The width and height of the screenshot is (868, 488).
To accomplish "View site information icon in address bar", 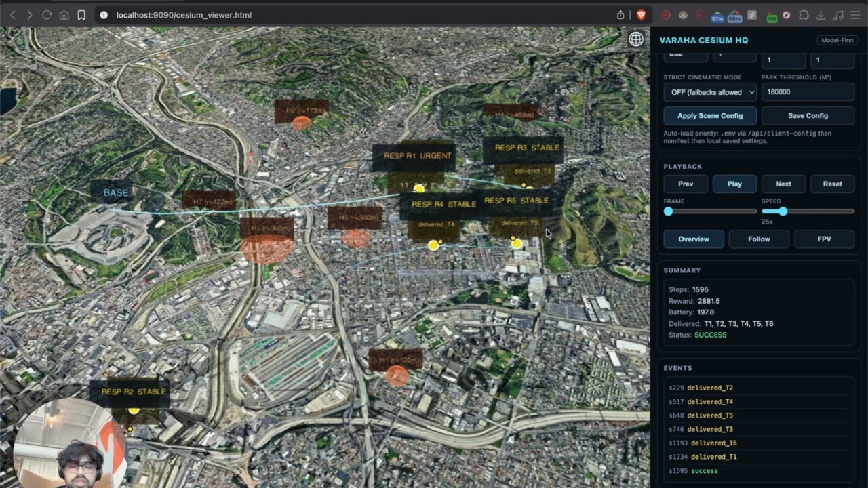I will click(104, 14).
